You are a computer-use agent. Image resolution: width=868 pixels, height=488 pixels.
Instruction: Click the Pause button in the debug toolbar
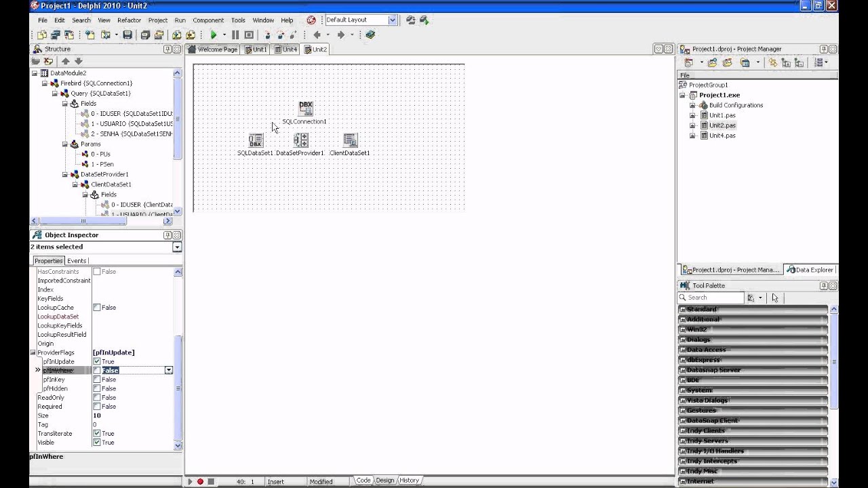[x=235, y=35]
